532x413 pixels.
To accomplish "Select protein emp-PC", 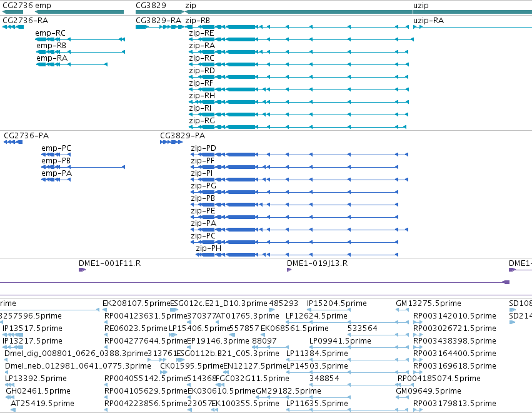I will coord(56,148).
